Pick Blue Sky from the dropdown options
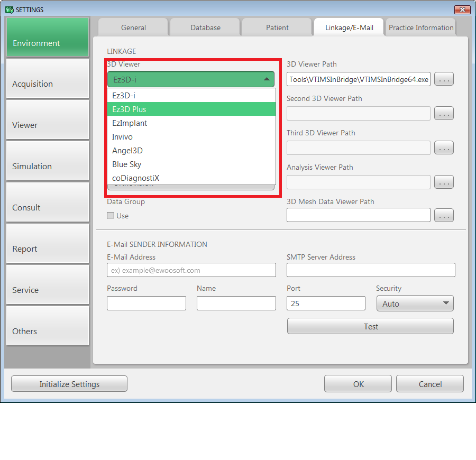 click(x=191, y=164)
